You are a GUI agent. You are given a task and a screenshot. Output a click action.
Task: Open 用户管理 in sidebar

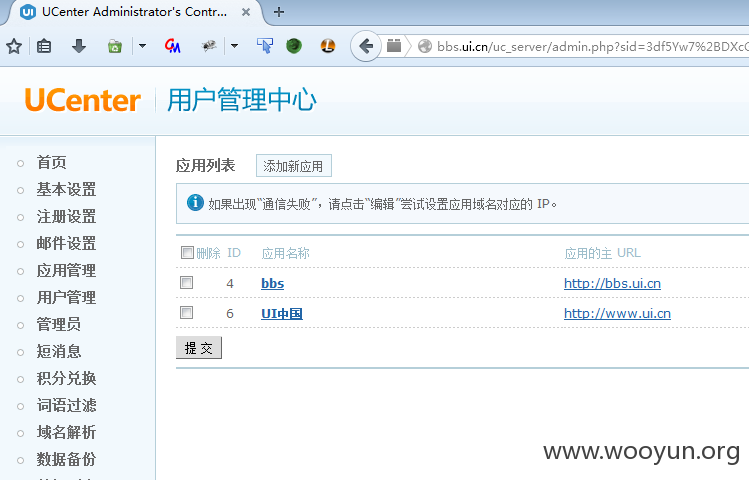[x=66, y=297]
